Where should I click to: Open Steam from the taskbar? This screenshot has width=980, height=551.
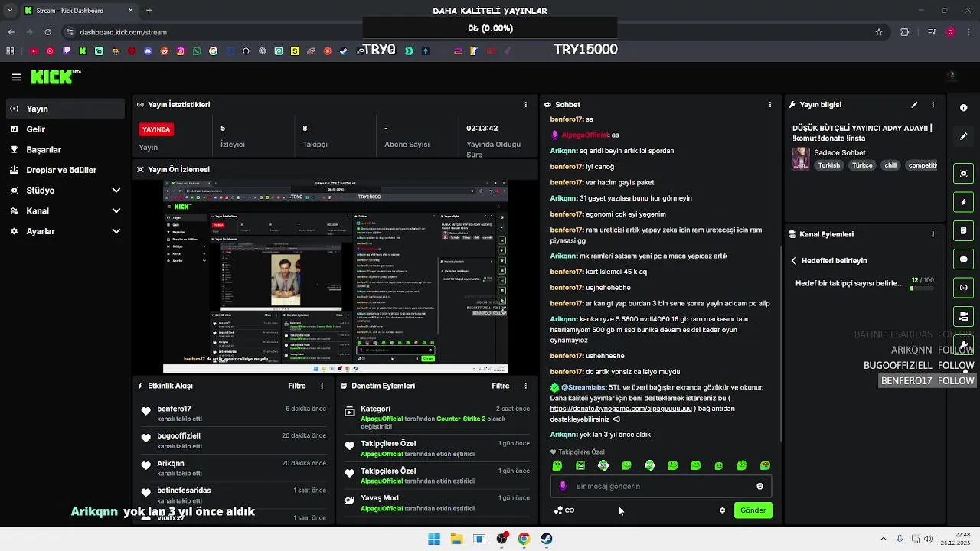[x=547, y=539]
